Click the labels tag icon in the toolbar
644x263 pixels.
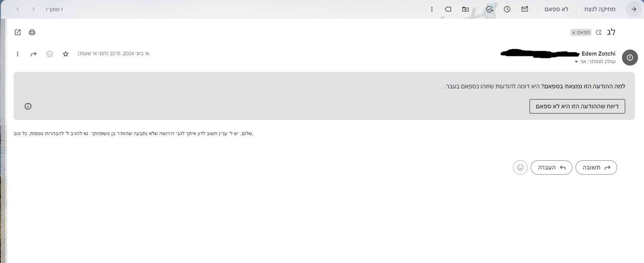pyautogui.click(x=448, y=9)
